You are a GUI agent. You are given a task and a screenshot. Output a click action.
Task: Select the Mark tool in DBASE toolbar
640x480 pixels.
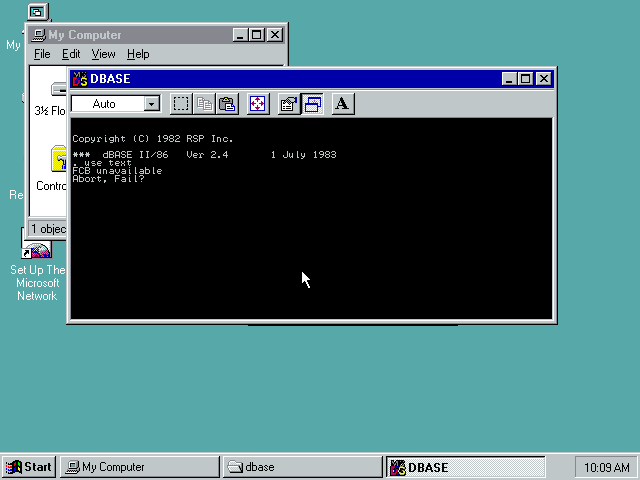[x=181, y=104]
